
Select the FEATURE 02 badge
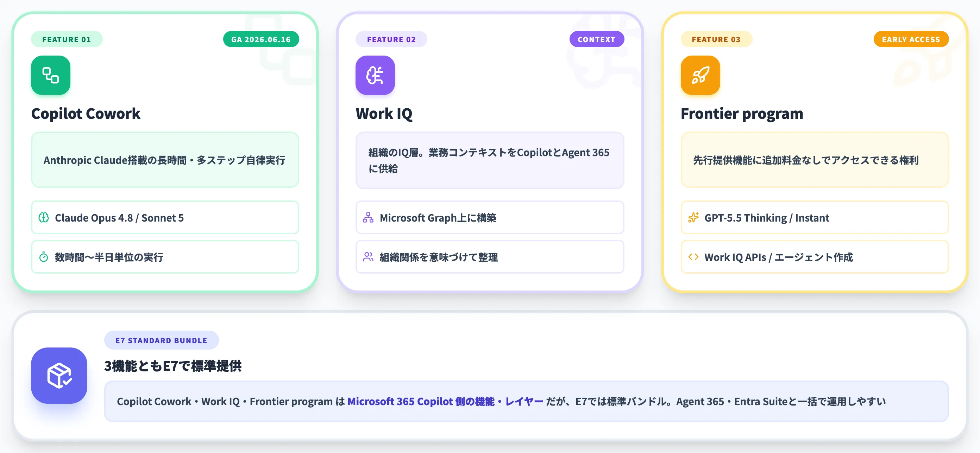tap(391, 39)
